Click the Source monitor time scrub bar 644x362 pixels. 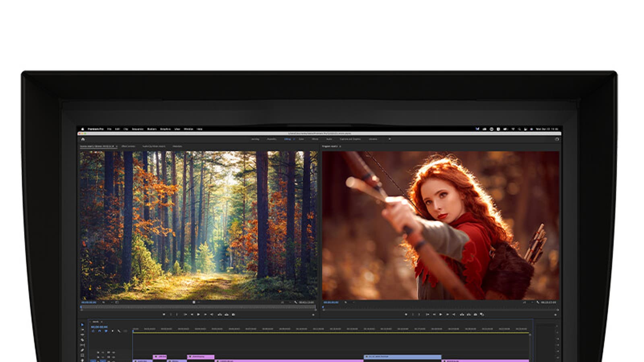pyautogui.click(x=198, y=307)
